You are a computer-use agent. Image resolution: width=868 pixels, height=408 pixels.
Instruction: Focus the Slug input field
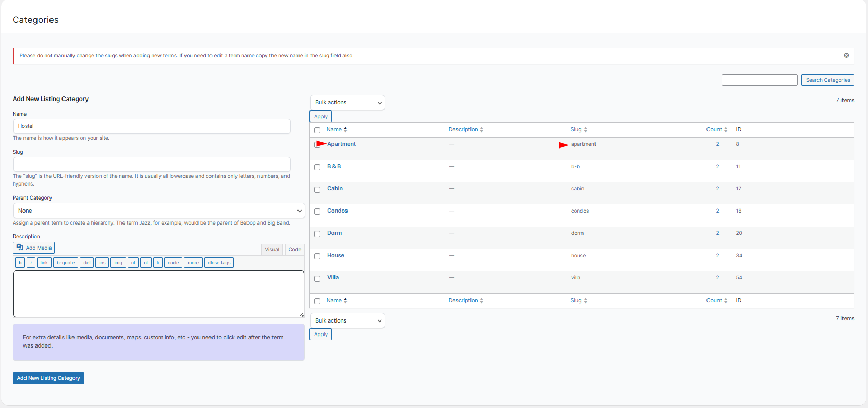[152, 165]
